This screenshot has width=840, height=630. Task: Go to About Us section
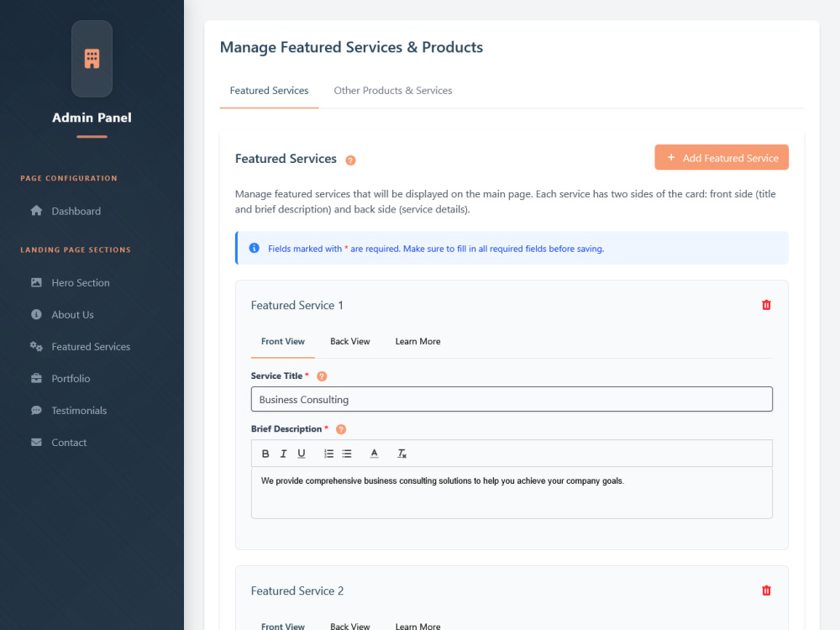tap(72, 315)
